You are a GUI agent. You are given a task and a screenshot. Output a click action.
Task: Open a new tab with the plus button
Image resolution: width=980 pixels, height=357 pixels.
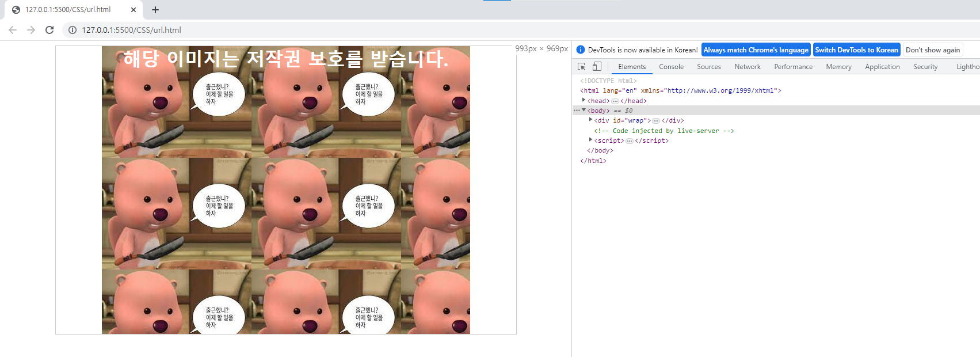click(x=155, y=10)
